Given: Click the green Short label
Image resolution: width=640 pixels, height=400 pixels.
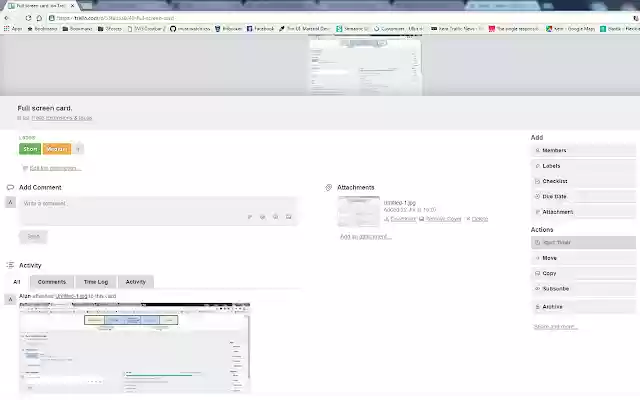Looking at the screenshot, I should click(30, 149).
